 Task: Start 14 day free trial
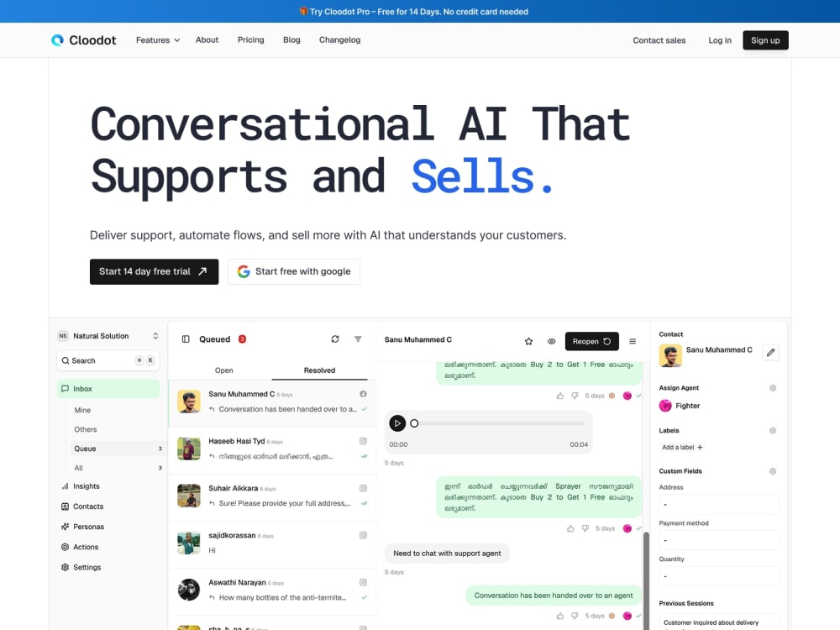tap(154, 271)
